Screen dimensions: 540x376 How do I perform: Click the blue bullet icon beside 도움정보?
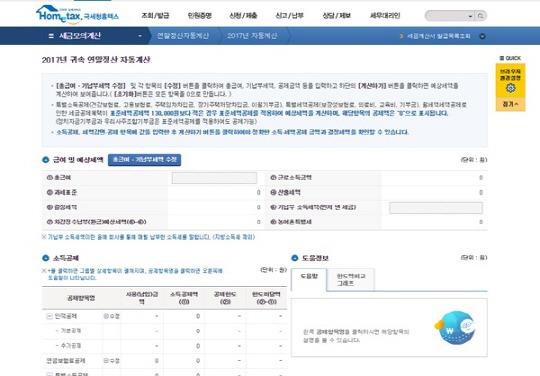pos(294,258)
